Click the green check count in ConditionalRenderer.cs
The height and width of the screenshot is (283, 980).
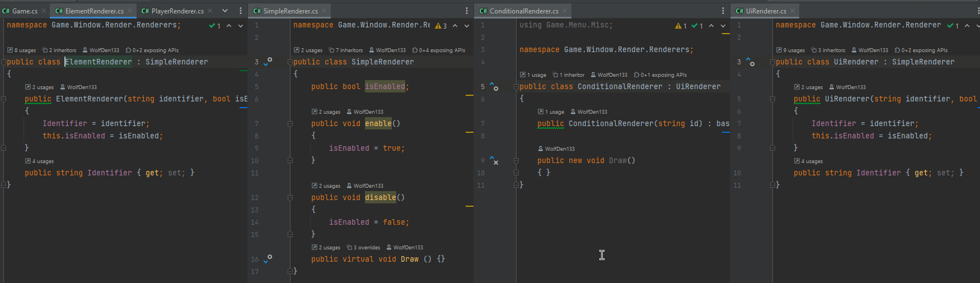697,26
